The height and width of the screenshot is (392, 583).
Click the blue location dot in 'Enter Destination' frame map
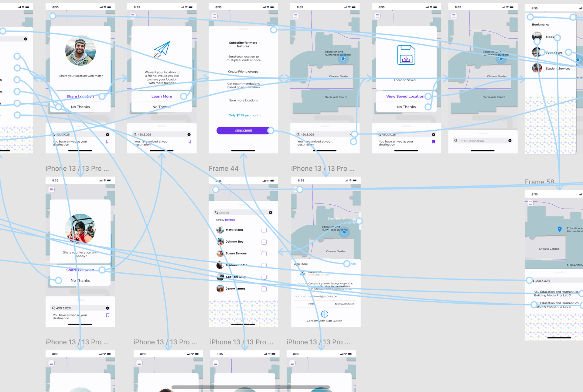501,59
